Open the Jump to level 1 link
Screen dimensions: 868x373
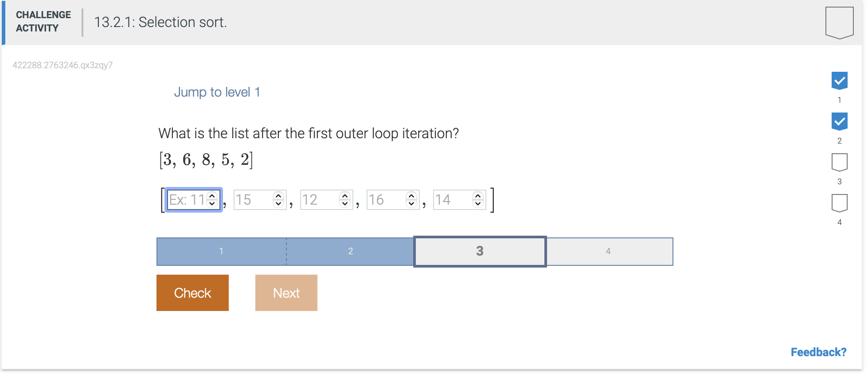[x=217, y=92]
